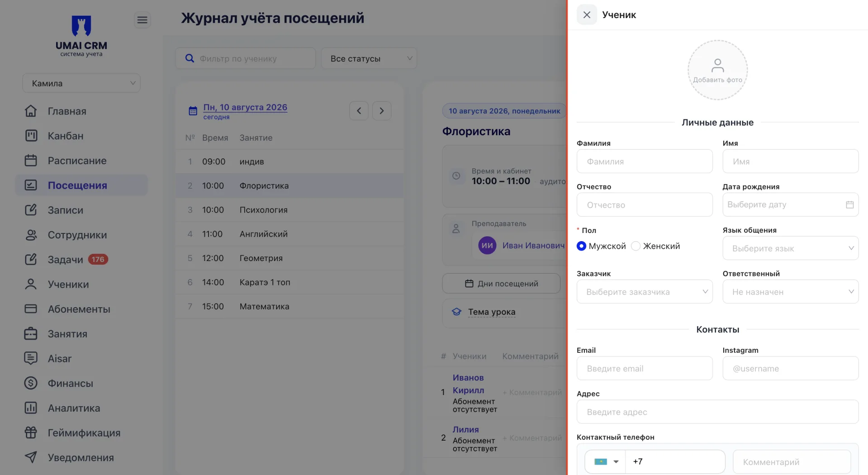
Task: Open date picker calendar icon in Дата рождения
Action: tap(850, 204)
